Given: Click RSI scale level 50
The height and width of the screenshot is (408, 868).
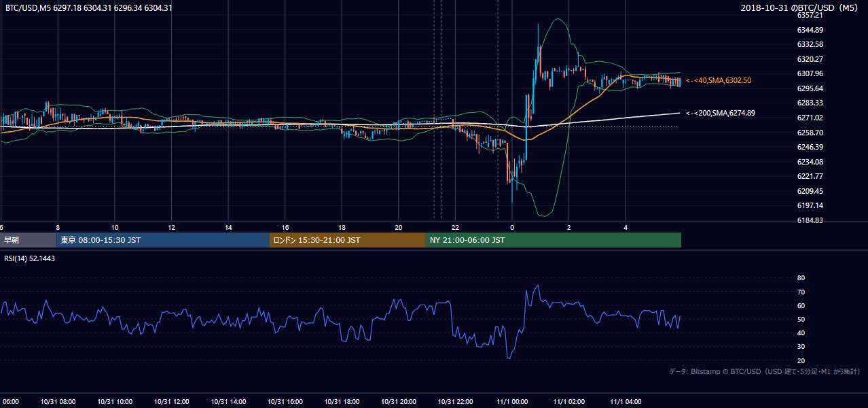Looking at the screenshot, I should pos(801,319).
